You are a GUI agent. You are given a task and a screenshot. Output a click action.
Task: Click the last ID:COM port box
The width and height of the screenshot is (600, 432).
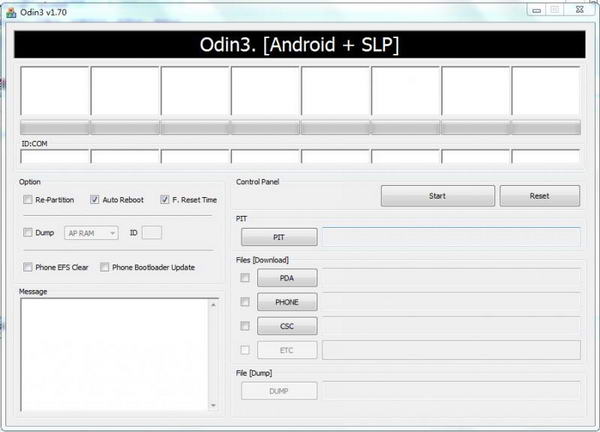[546, 156]
